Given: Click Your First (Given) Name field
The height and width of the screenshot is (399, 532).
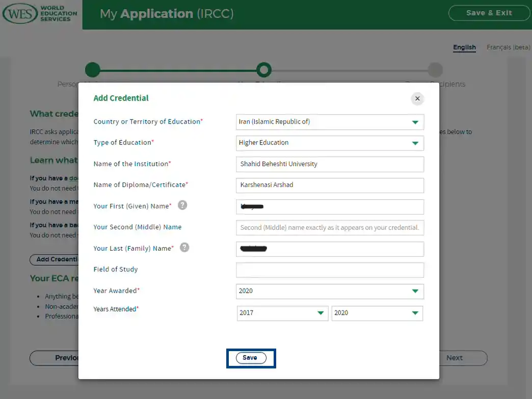Looking at the screenshot, I should [330, 206].
